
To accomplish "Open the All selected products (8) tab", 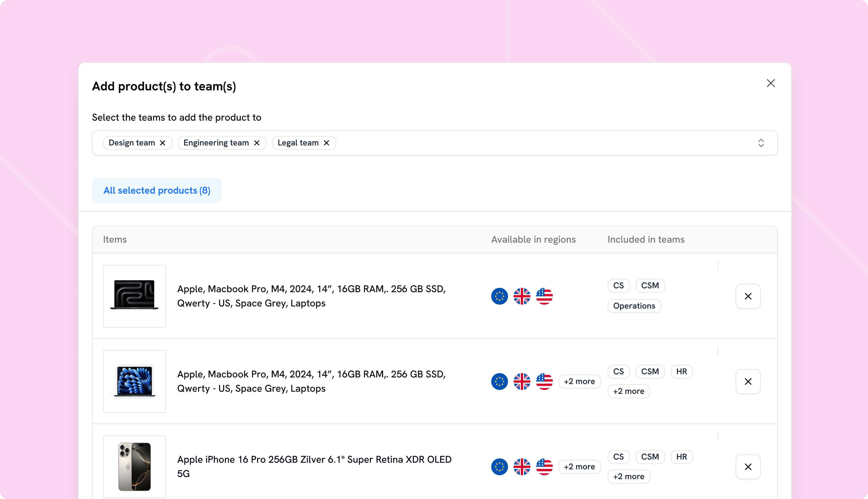I will (x=157, y=190).
